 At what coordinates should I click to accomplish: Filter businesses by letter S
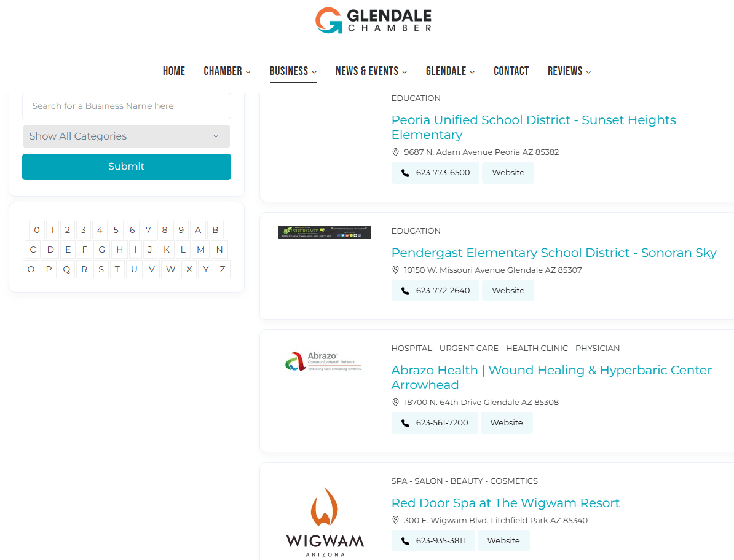[x=101, y=269]
